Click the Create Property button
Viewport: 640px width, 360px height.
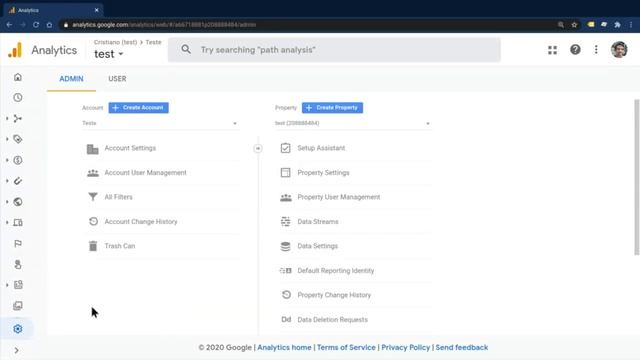(332, 108)
